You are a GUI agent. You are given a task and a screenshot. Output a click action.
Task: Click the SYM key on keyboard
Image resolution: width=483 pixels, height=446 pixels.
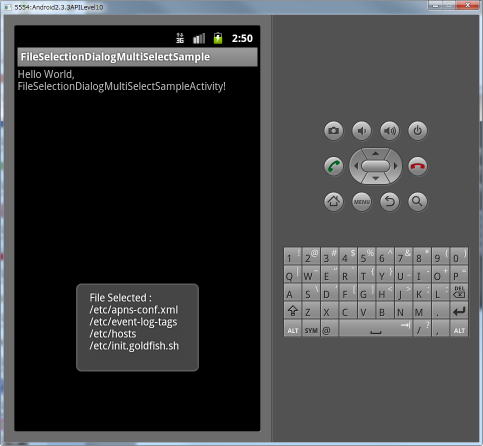[311, 330]
